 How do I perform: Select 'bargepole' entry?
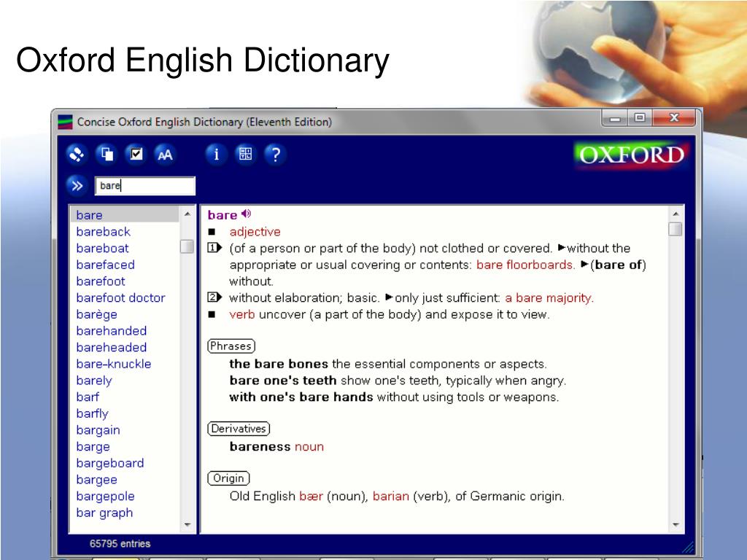tap(105, 497)
